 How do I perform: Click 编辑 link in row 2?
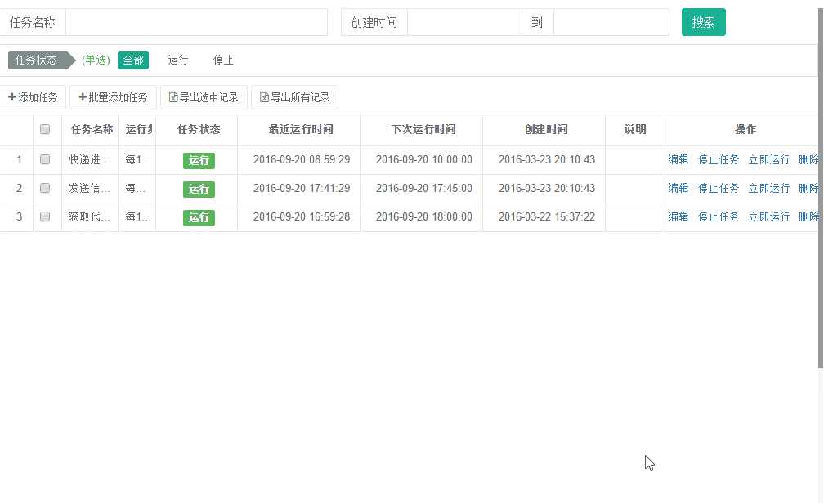678,188
